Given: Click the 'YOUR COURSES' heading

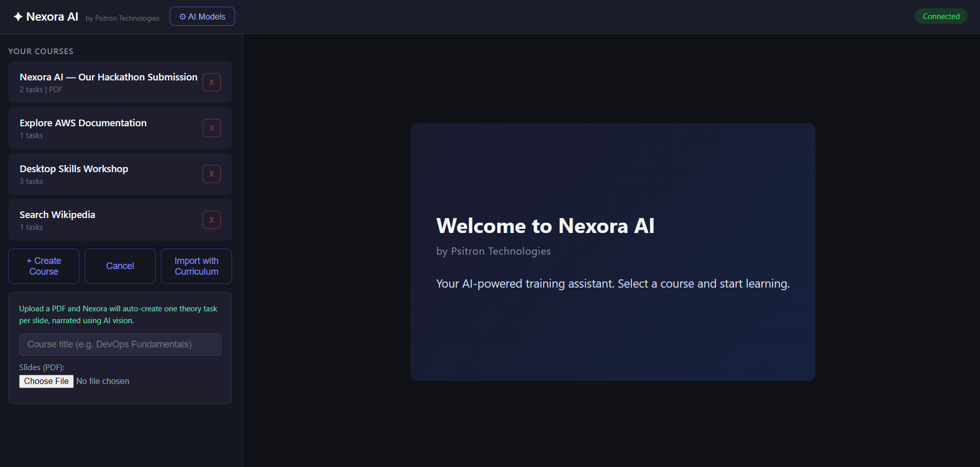Looking at the screenshot, I should (41, 52).
